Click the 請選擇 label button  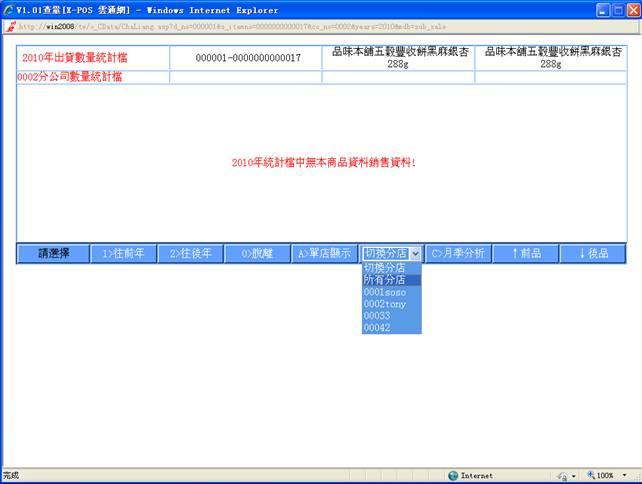coord(53,254)
